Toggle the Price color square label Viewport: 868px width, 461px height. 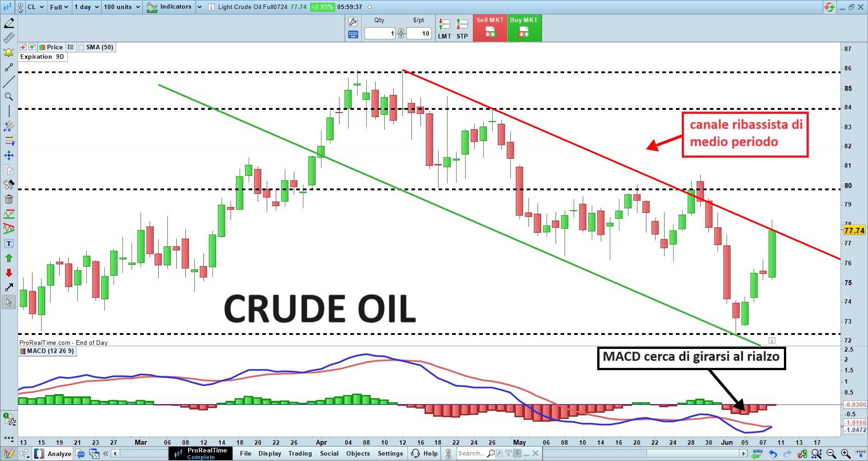[42, 47]
